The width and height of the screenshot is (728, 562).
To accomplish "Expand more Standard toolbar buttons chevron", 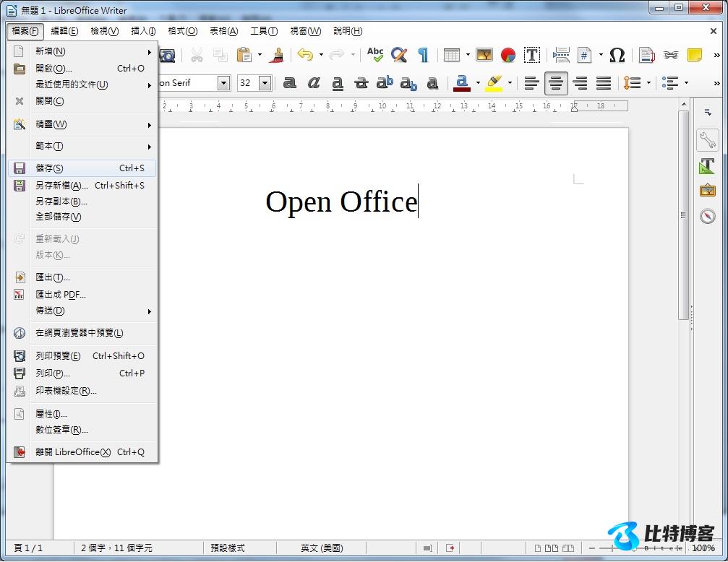I will click(716, 55).
